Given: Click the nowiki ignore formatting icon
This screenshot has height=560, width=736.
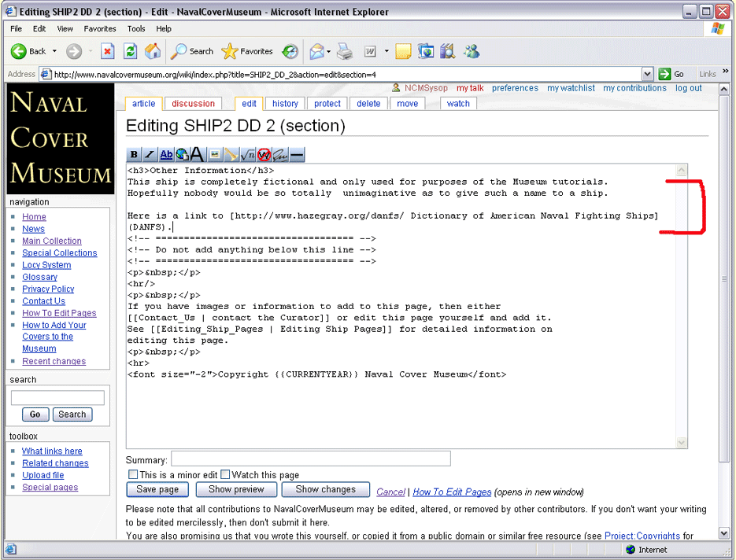Looking at the screenshot, I should tap(264, 155).
